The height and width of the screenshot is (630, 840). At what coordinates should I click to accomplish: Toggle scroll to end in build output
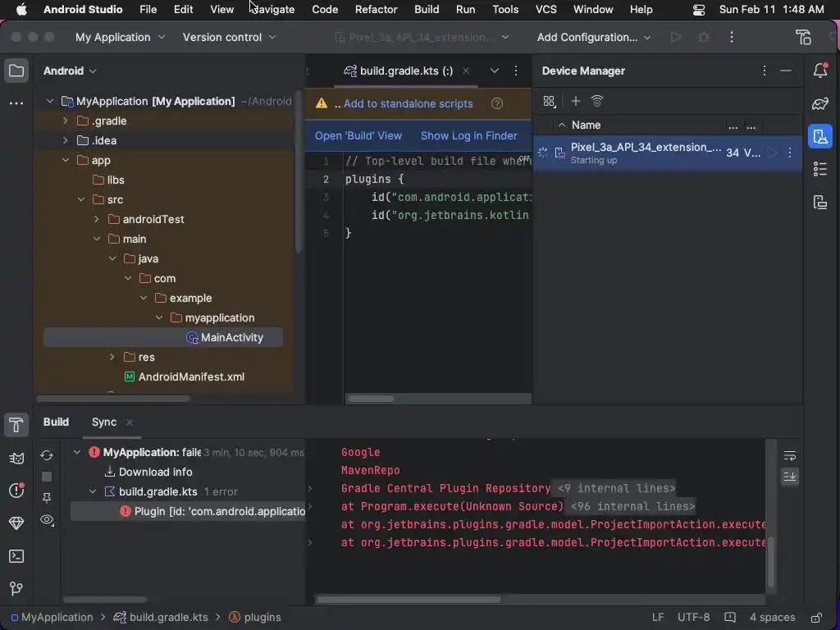(x=790, y=477)
